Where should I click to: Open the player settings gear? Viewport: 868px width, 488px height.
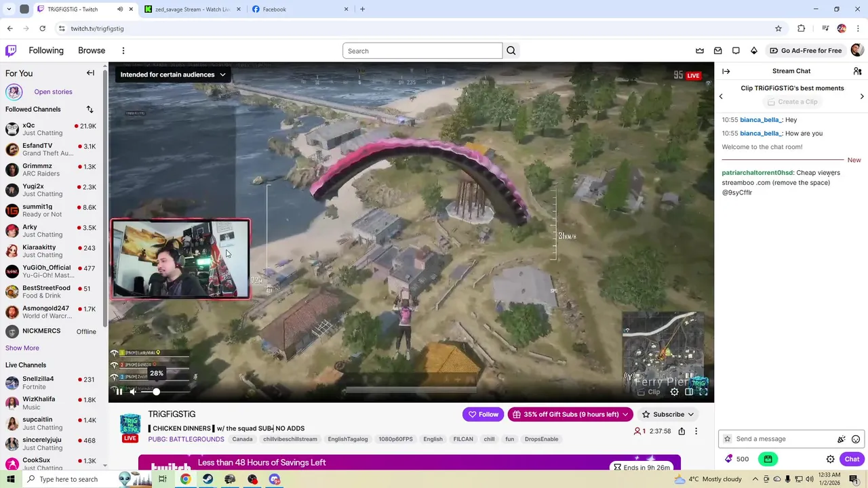[674, 392]
